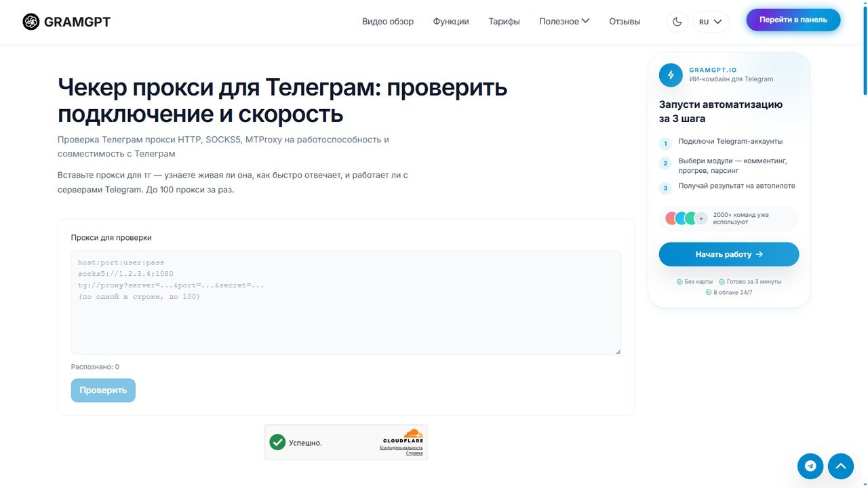Click the team avatars group

(x=686, y=218)
